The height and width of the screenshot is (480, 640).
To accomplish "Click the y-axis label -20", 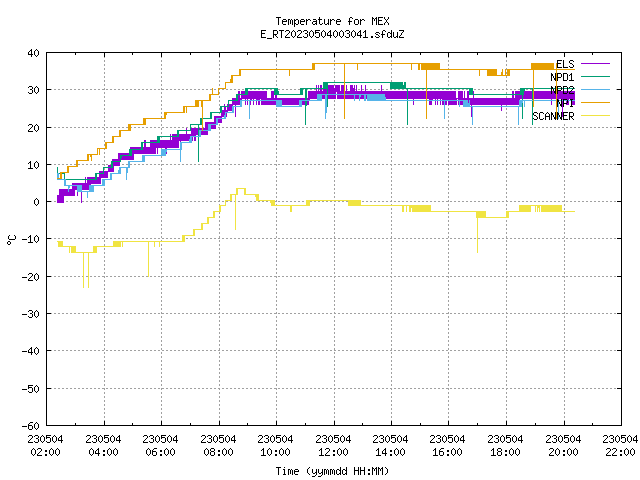I will coord(31,277).
